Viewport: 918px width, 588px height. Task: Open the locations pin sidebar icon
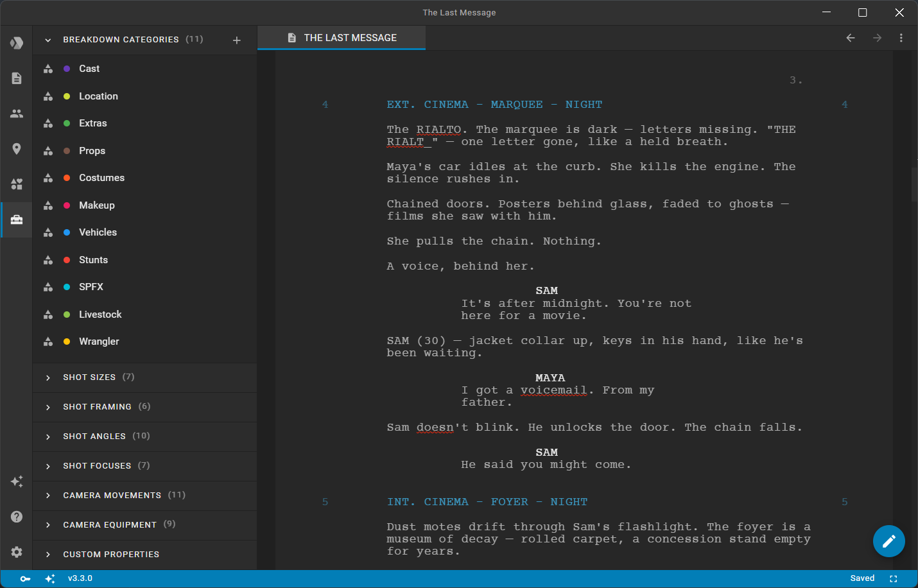(x=17, y=149)
